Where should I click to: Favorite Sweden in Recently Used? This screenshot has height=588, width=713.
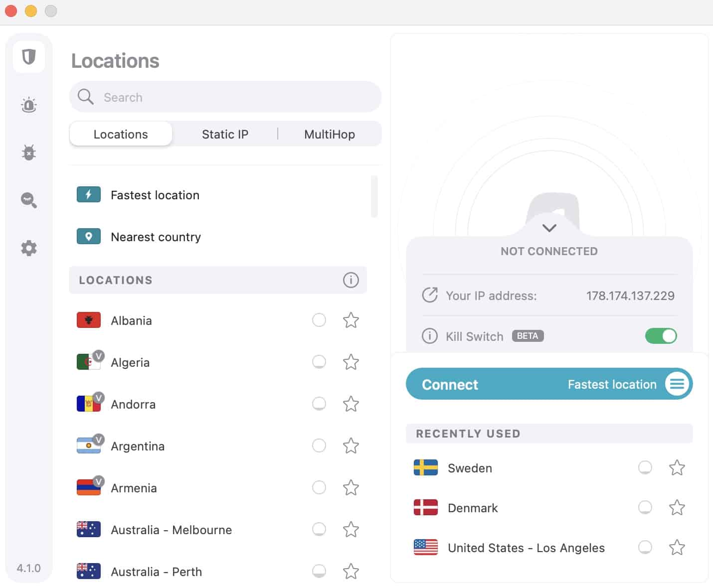677,467
